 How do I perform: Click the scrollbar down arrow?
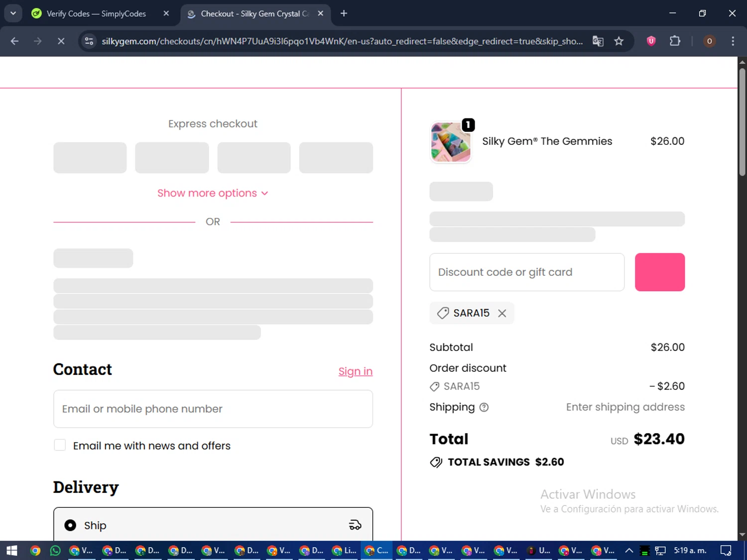click(742, 535)
